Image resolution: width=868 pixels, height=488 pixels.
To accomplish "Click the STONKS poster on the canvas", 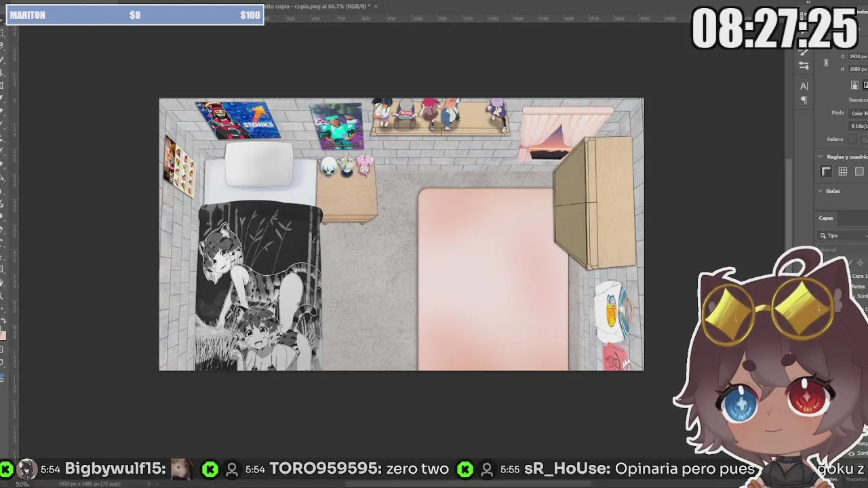I will 238,120.
